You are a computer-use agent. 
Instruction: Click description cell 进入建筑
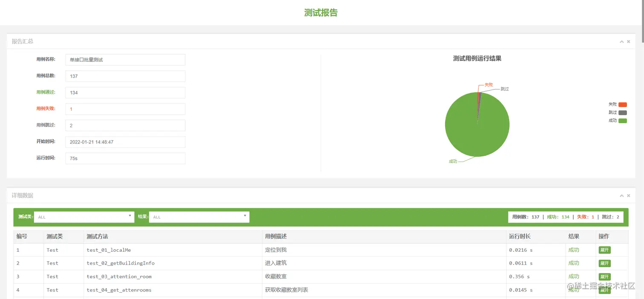point(384,263)
